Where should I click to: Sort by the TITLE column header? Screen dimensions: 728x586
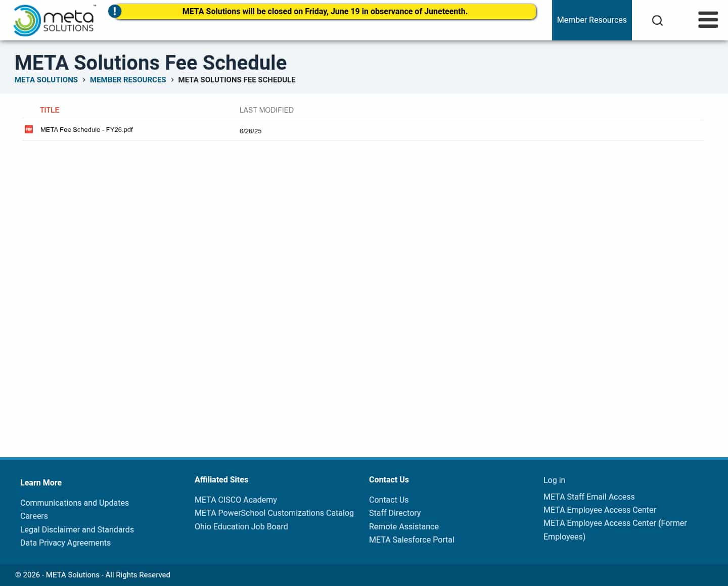coord(50,110)
